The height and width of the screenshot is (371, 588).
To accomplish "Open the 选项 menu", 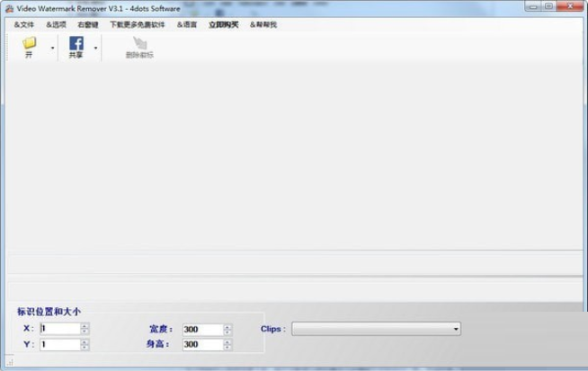I will pos(56,24).
